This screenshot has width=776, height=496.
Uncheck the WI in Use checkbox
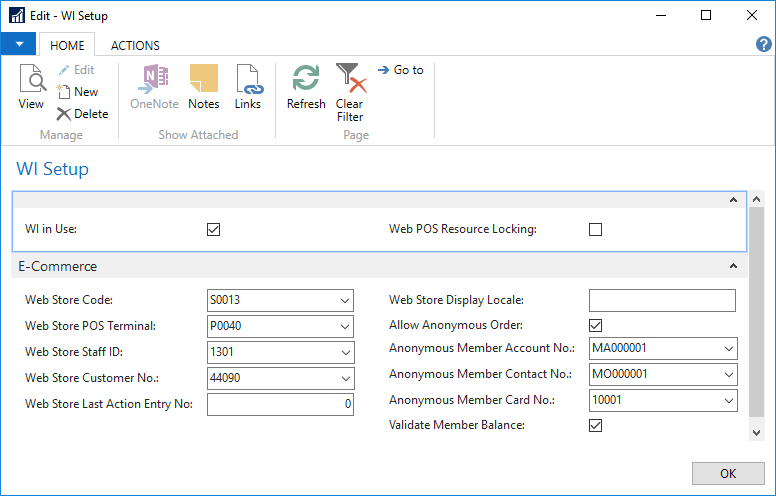[213, 229]
